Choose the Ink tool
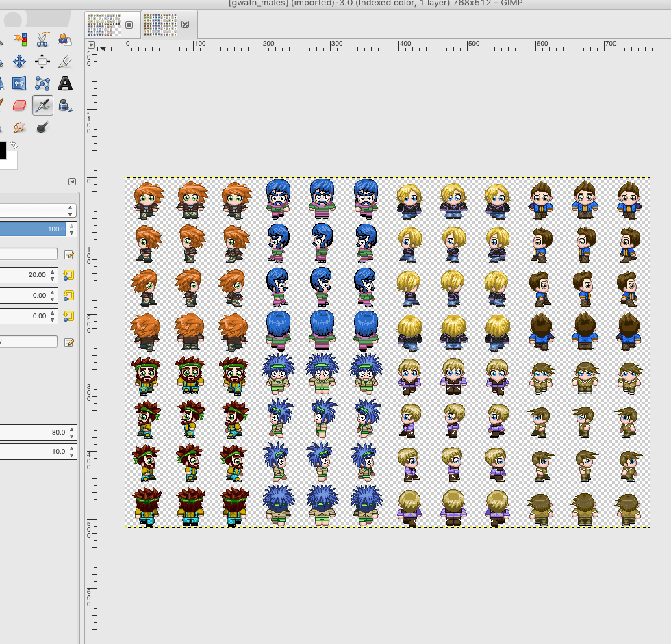This screenshot has height=644, width=671. pos(64,105)
